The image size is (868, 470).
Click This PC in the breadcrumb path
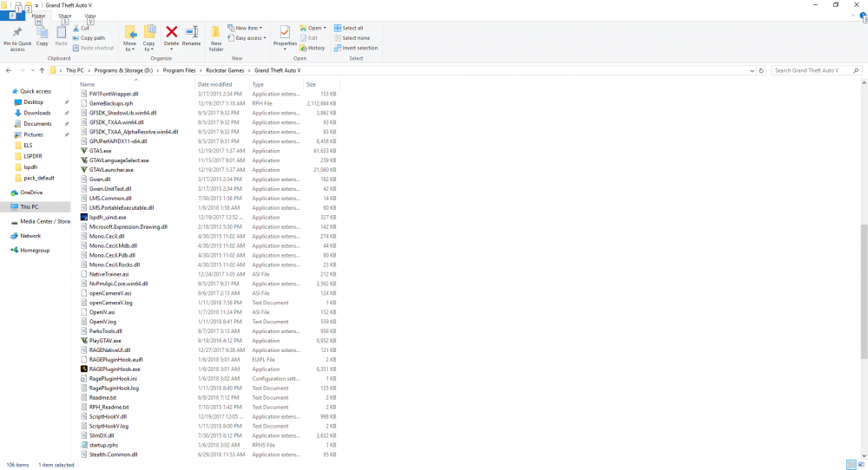(75, 71)
